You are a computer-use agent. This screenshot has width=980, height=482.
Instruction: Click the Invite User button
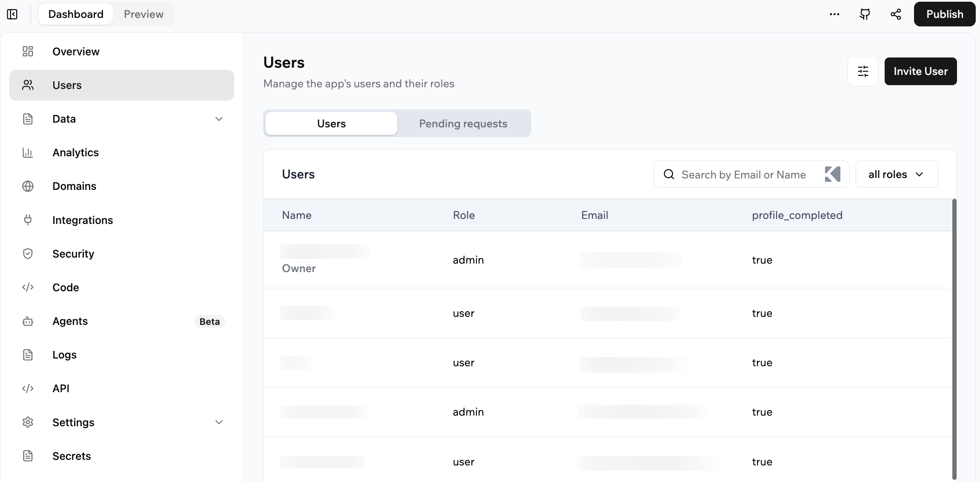920,71
